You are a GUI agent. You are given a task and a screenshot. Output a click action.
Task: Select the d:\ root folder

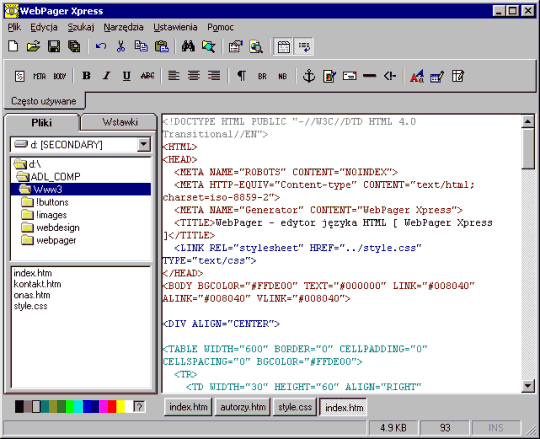(x=28, y=164)
